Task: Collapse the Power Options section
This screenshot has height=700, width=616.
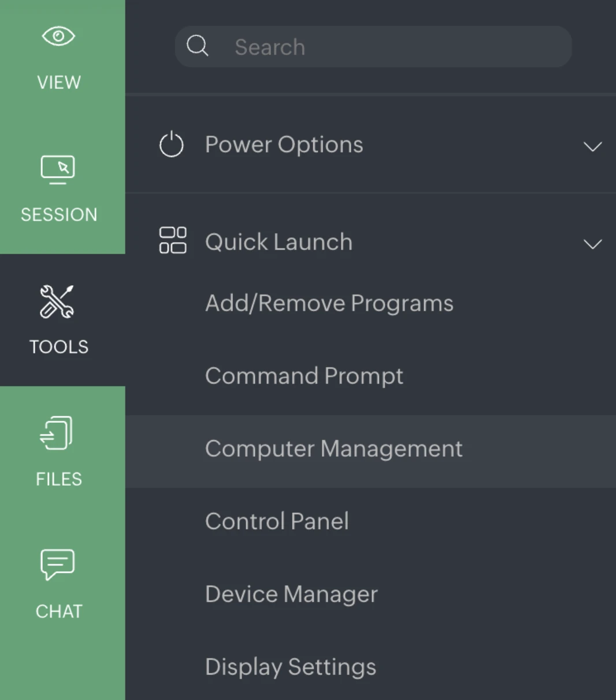Action: pos(593,147)
